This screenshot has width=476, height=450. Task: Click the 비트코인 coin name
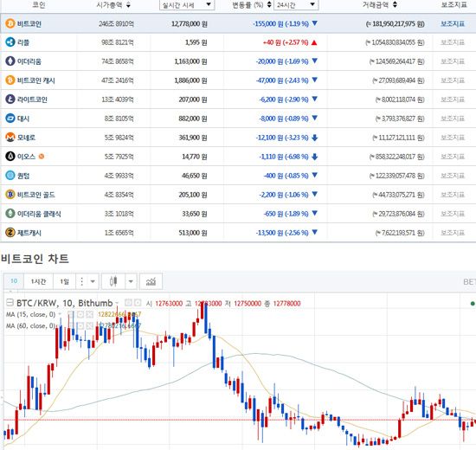pos(29,23)
